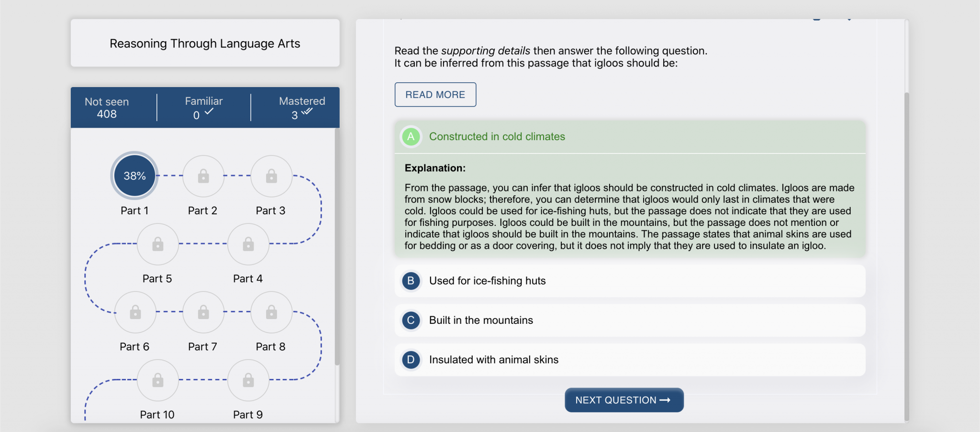The image size is (980, 432).
Task: Switch to the Mastered category
Action: click(x=301, y=107)
